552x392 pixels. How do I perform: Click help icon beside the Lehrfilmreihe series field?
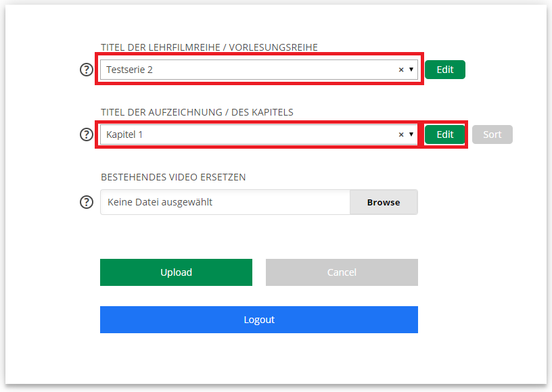click(86, 70)
